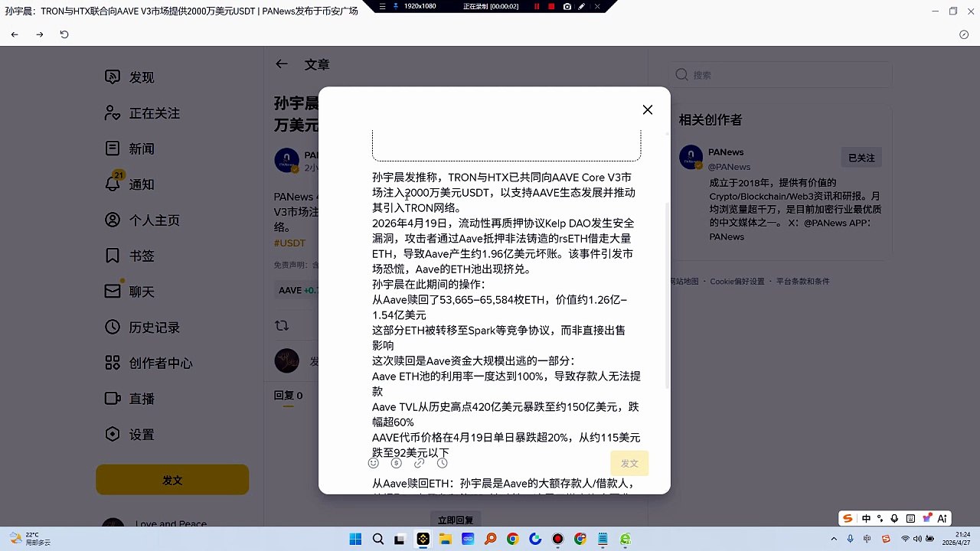Show hidden tray icons chevron
The height and width of the screenshot is (551, 980).
coord(834,539)
